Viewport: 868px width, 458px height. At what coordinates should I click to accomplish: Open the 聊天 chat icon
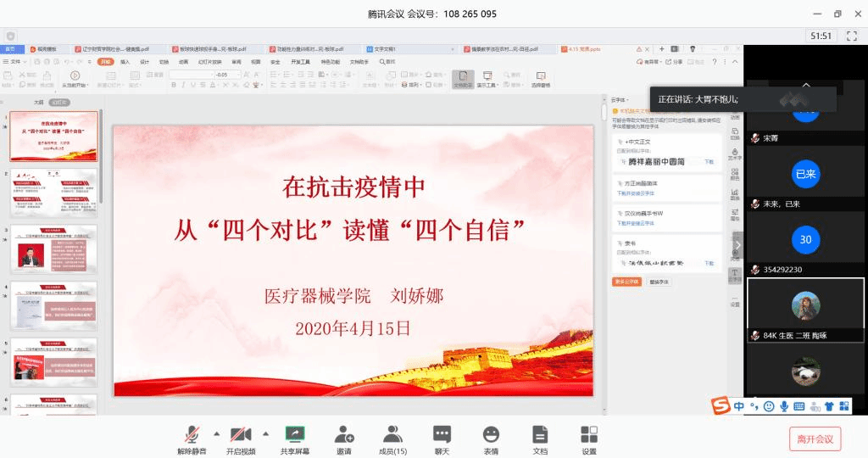(442, 439)
